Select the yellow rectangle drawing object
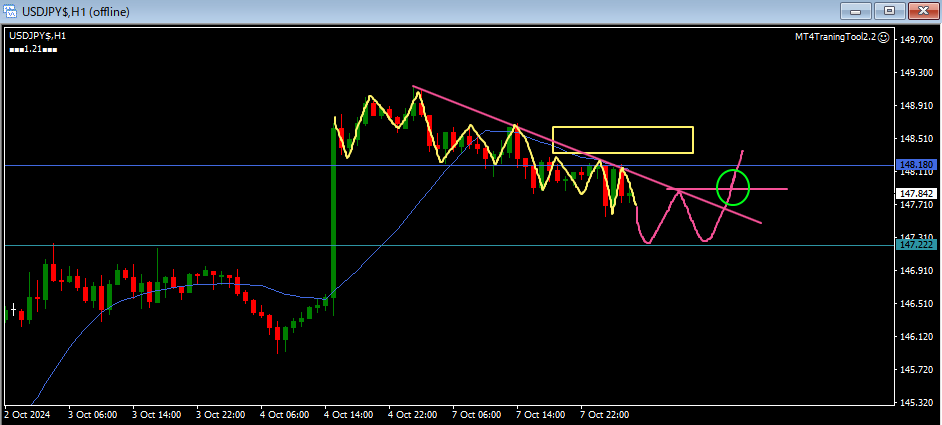Screen dimensions: 942x425 (x=622, y=128)
